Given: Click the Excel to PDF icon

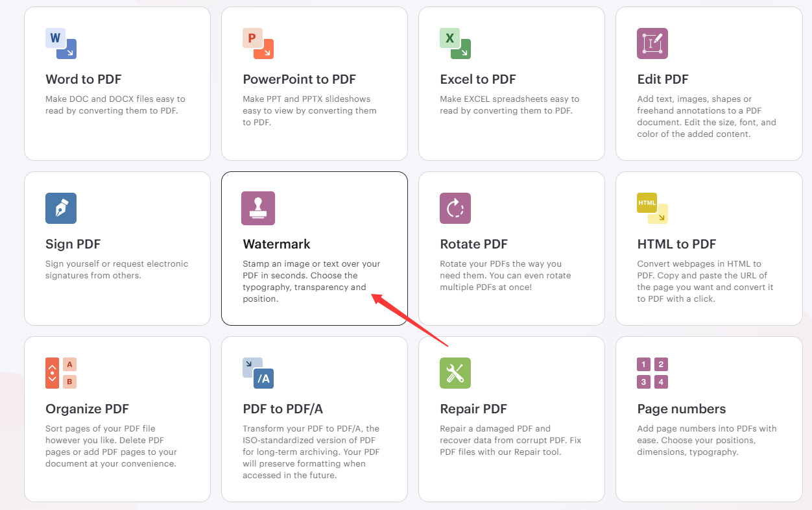Looking at the screenshot, I should [x=455, y=43].
